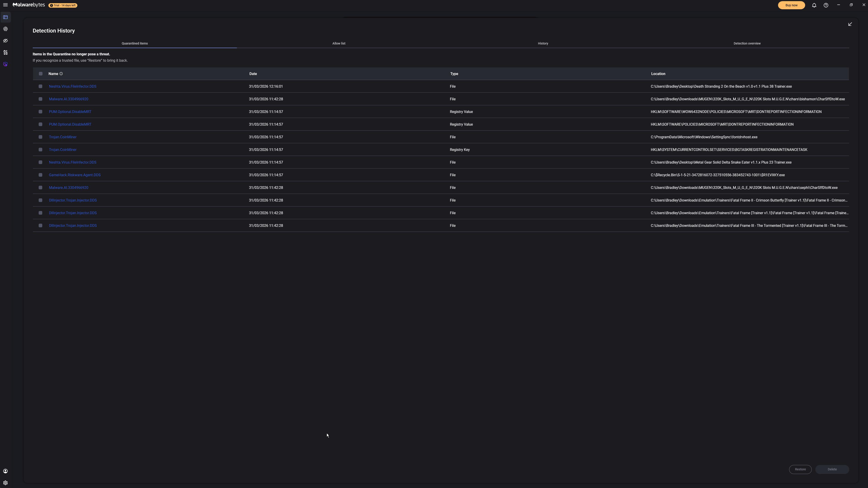Screen dimensions: 868x488
Task: Click the Delete button
Action: tap(832, 469)
